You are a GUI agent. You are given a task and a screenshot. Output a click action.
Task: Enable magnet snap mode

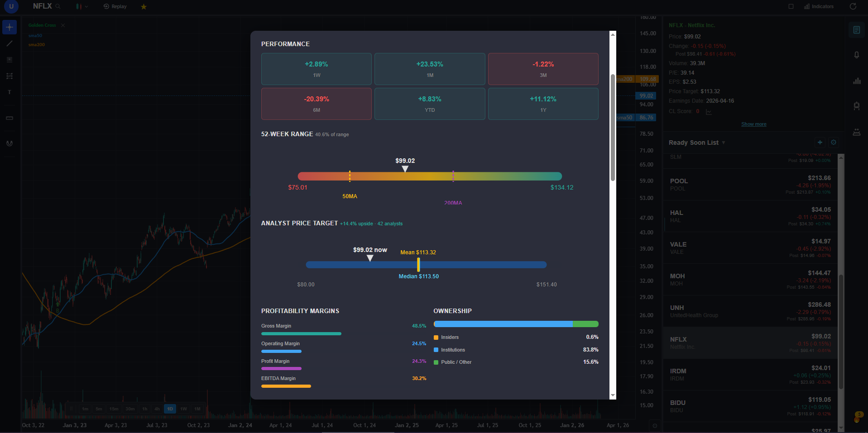pyautogui.click(x=9, y=143)
